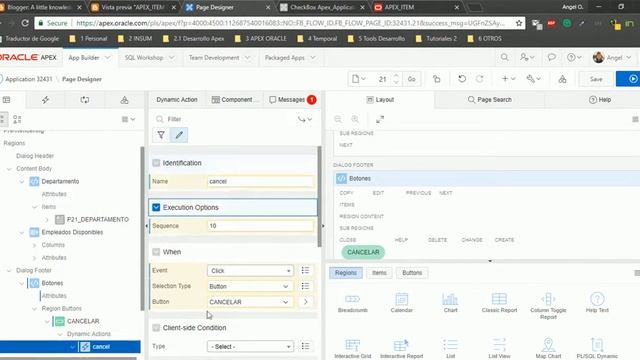Screen dimensions: 640x360
Task: Show the Items gallery tab
Action: tap(379, 273)
